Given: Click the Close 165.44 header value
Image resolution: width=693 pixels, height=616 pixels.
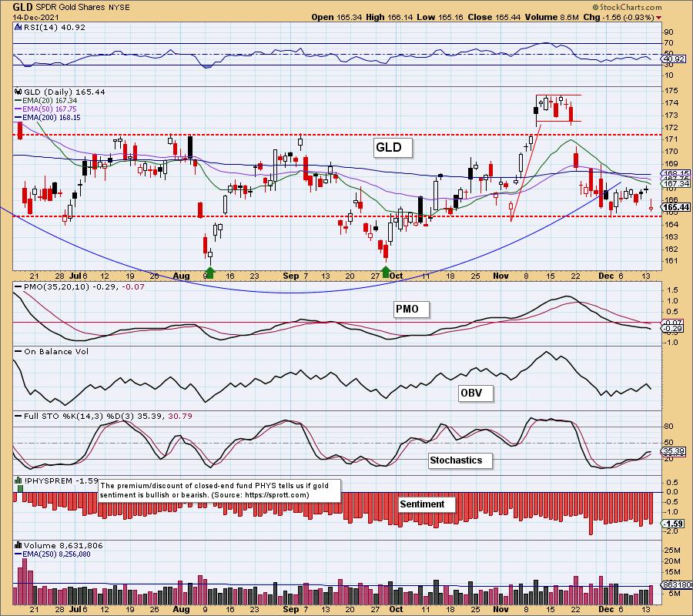Looking at the screenshot, I should 494,17.
